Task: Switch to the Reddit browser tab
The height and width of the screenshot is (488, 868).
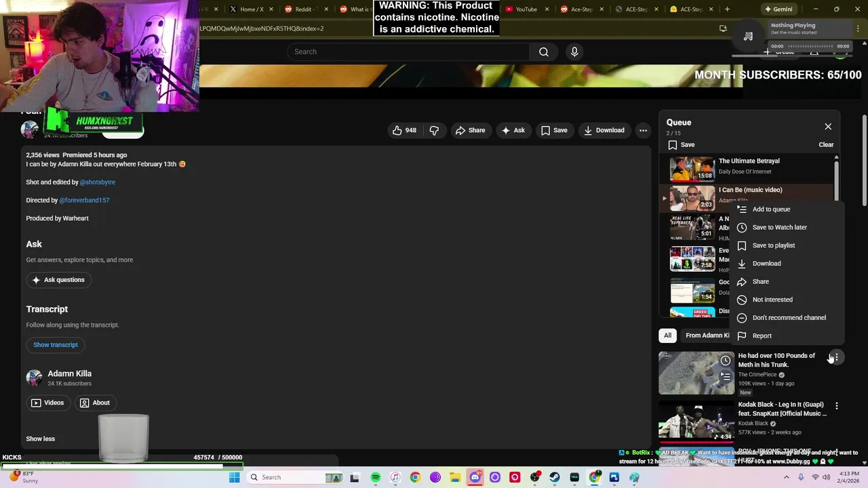Action: 307,9
